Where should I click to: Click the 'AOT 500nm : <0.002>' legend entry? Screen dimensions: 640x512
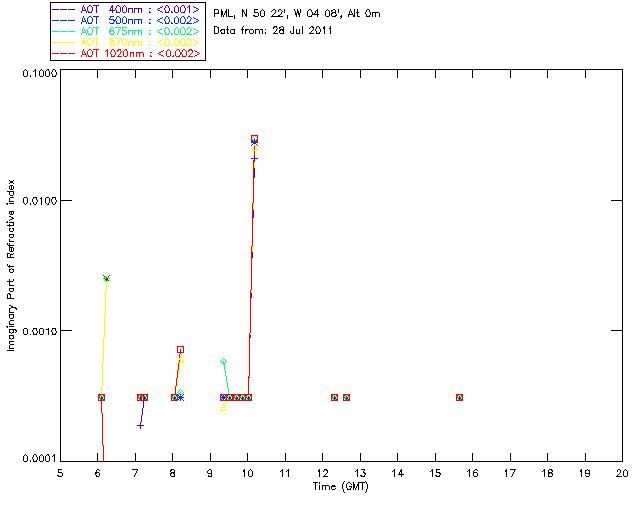click(x=126, y=20)
